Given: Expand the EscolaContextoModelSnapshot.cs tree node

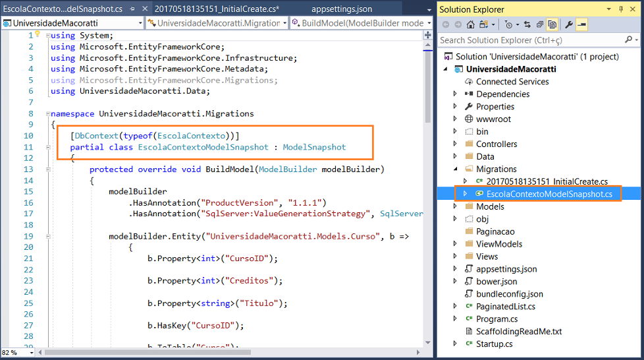Looking at the screenshot, I should (x=465, y=193).
